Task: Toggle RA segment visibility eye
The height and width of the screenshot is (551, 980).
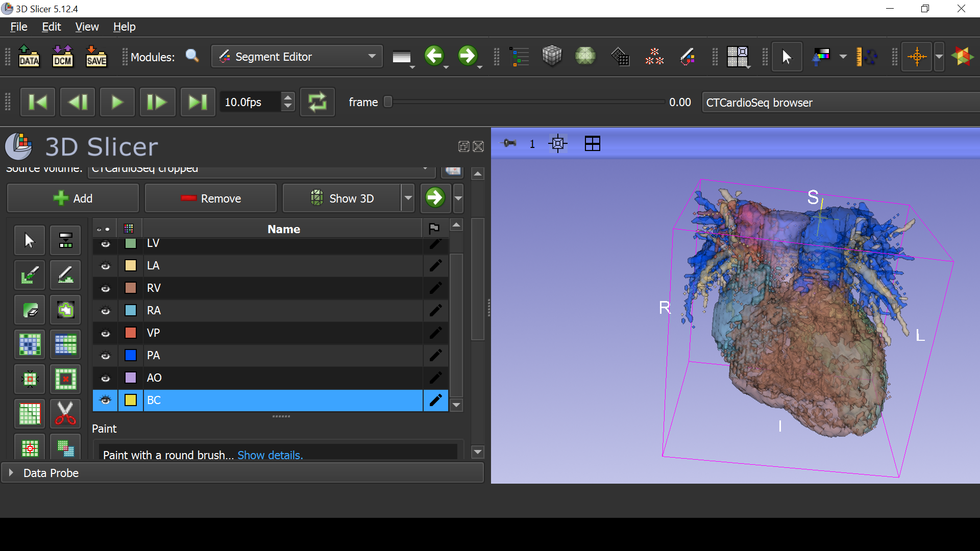Action: click(x=106, y=311)
